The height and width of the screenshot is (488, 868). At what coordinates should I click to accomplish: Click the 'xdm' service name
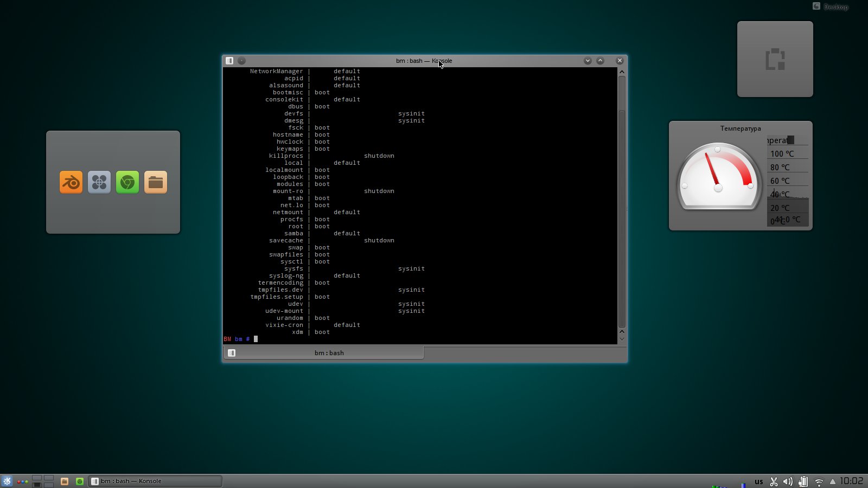click(x=297, y=332)
